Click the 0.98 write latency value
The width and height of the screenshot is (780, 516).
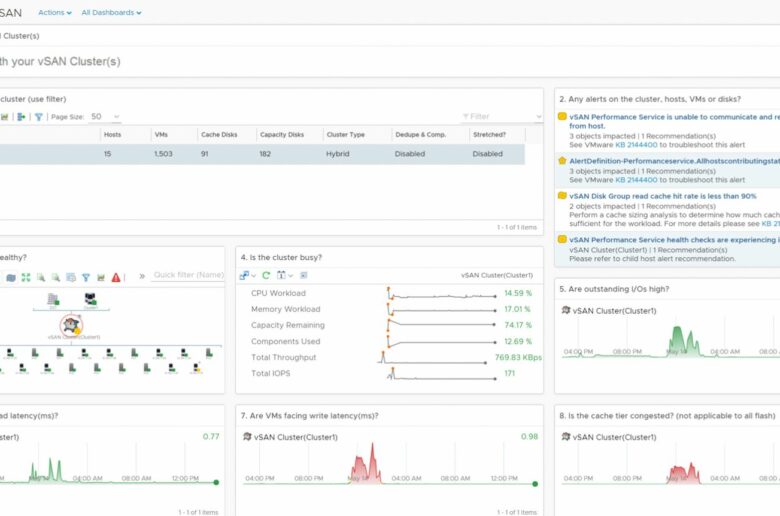click(x=529, y=436)
